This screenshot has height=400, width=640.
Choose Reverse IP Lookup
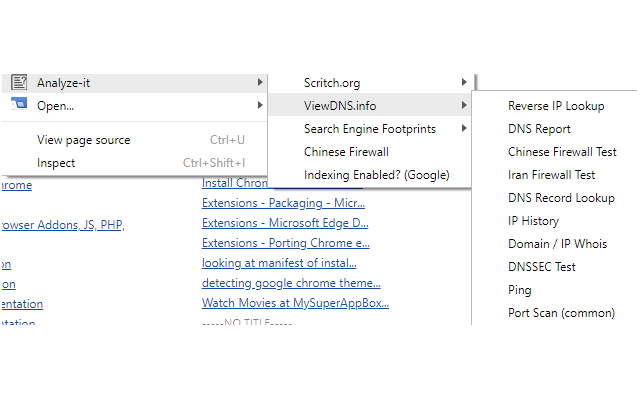[556, 106]
